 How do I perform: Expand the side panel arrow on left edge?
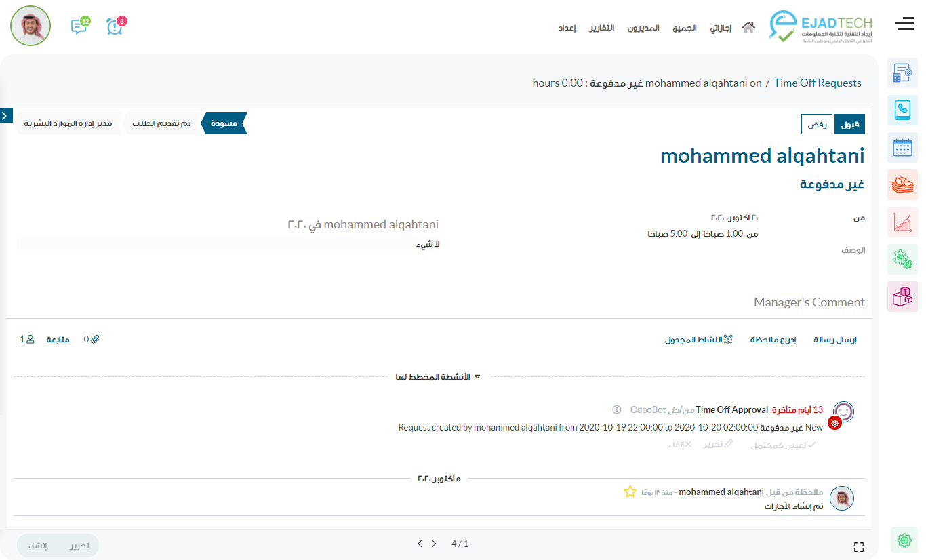pyautogui.click(x=5, y=116)
